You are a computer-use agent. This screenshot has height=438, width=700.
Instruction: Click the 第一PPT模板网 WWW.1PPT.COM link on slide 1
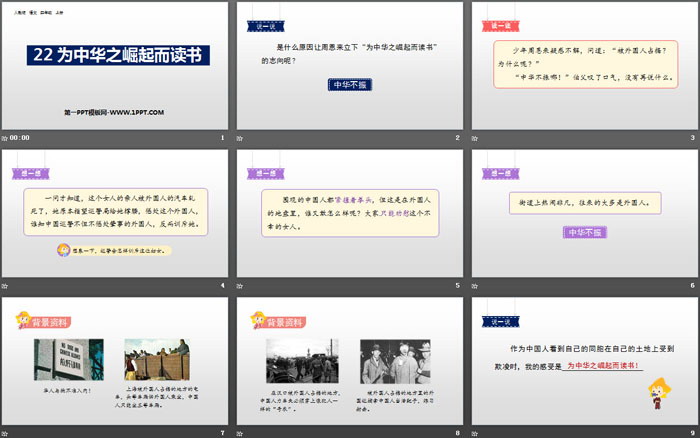pos(113,111)
